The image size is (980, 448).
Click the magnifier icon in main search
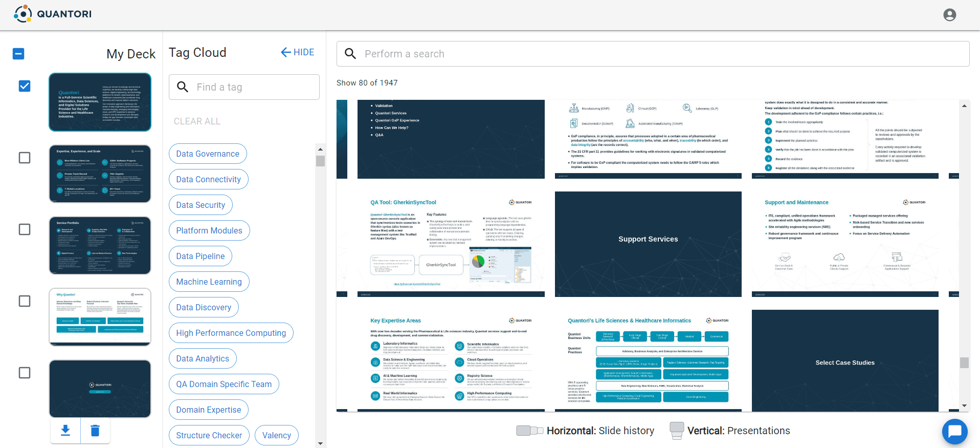pos(350,54)
